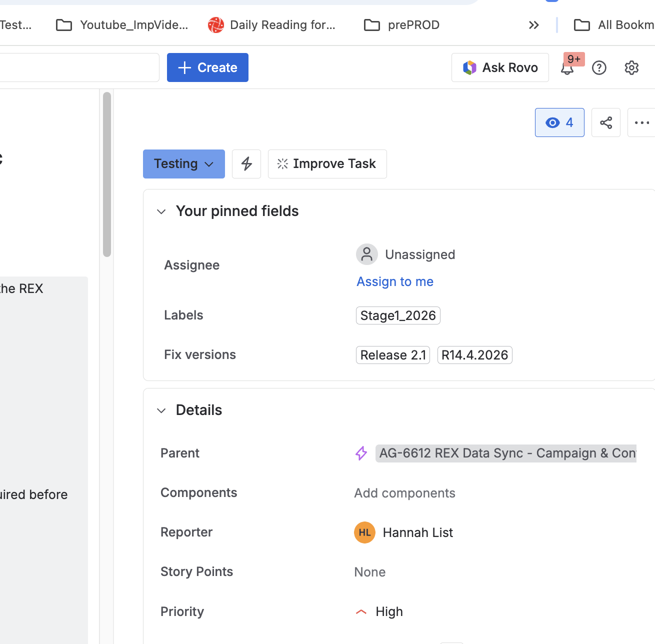Click the Create button
655x644 pixels.
pos(207,67)
